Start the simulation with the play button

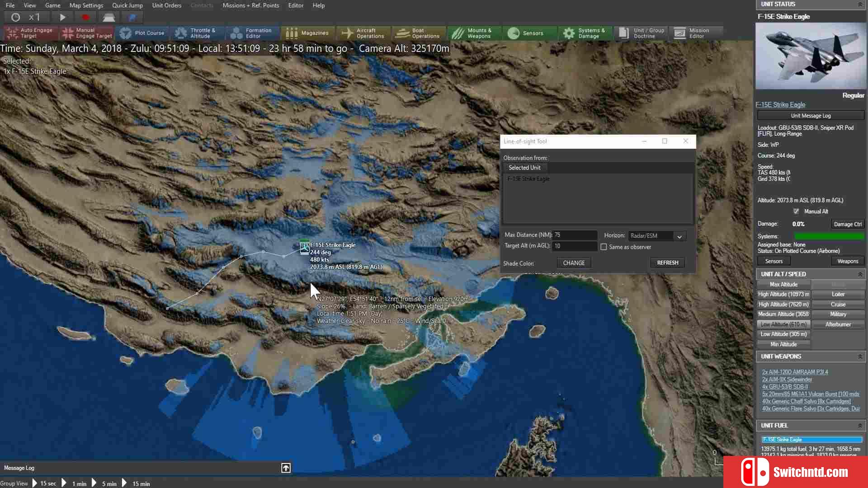pyautogui.click(x=62, y=17)
